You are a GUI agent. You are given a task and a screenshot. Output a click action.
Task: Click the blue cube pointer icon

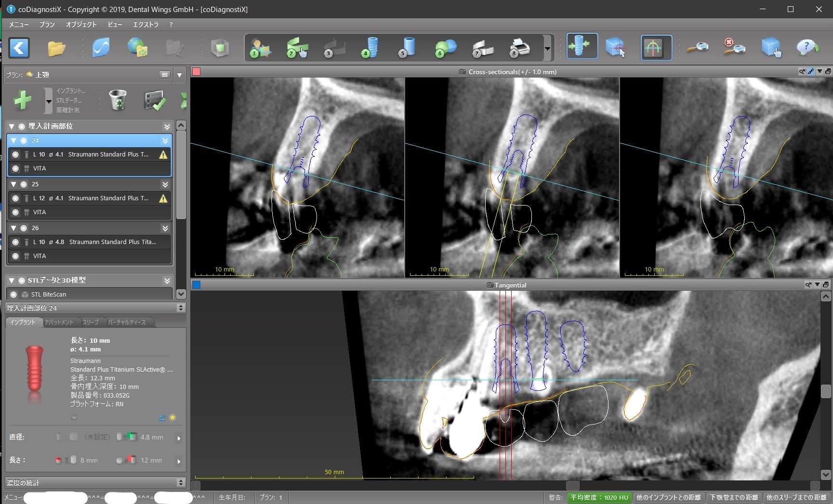771,48
